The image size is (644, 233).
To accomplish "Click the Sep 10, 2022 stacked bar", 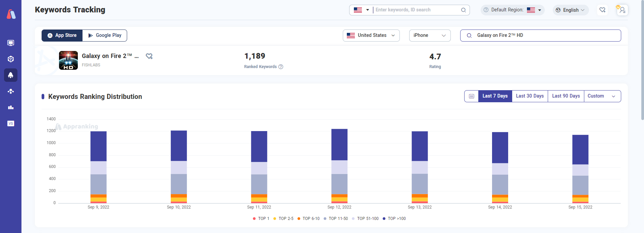I will 179,167.
